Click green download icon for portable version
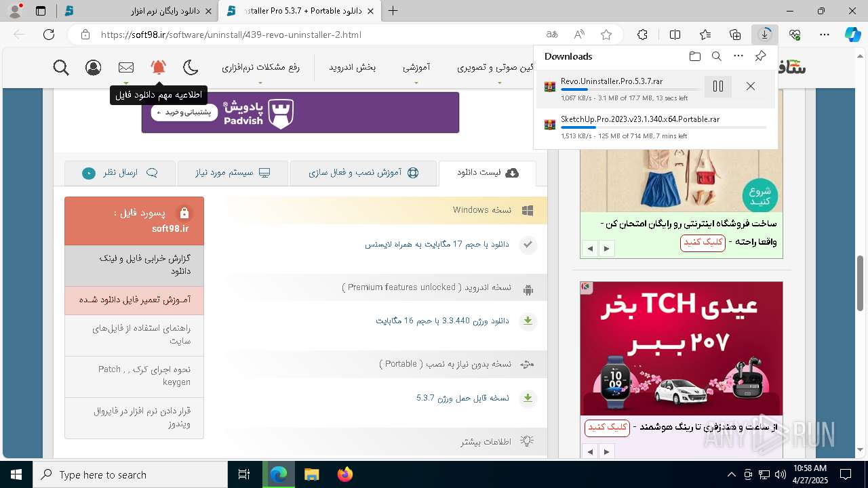 [x=528, y=398]
